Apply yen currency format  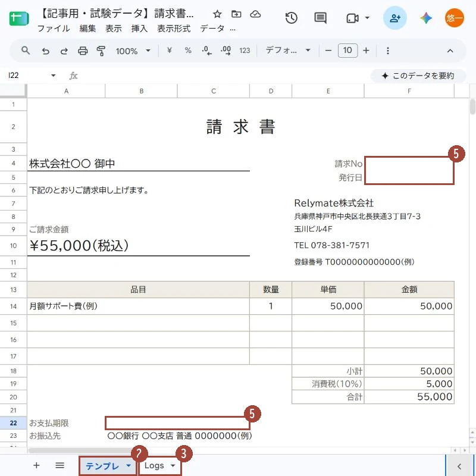tap(170, 51)
